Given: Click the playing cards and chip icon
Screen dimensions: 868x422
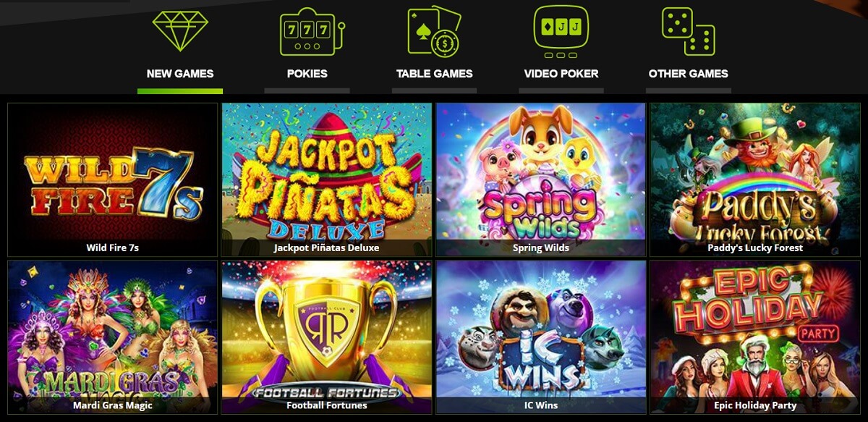Looking at the screenshot, I should (x=434, y=31).
